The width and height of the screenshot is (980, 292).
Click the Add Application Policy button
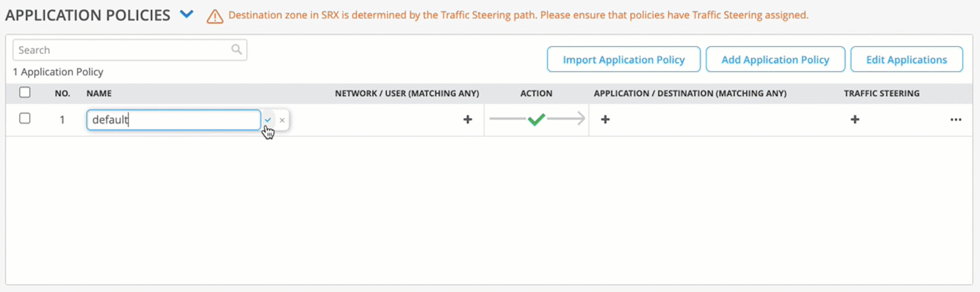775,59
